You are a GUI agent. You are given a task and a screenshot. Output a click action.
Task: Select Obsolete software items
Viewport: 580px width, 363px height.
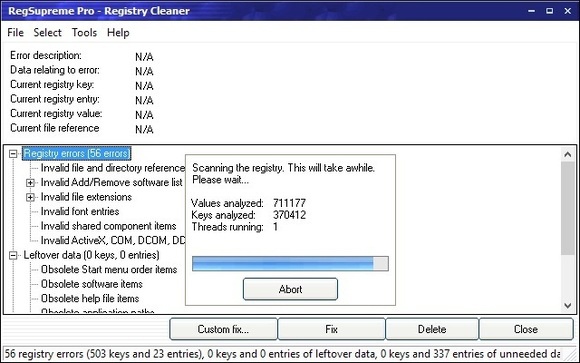coord(91,284)
